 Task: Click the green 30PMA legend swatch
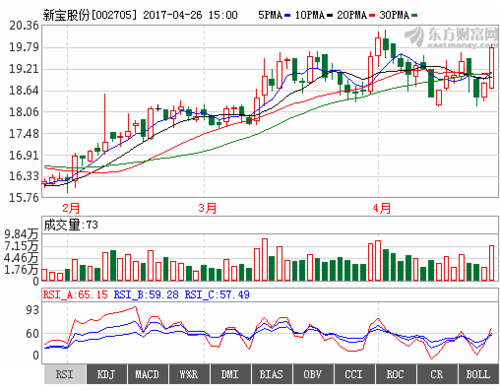pyautogui.click(x=414, y=15)
